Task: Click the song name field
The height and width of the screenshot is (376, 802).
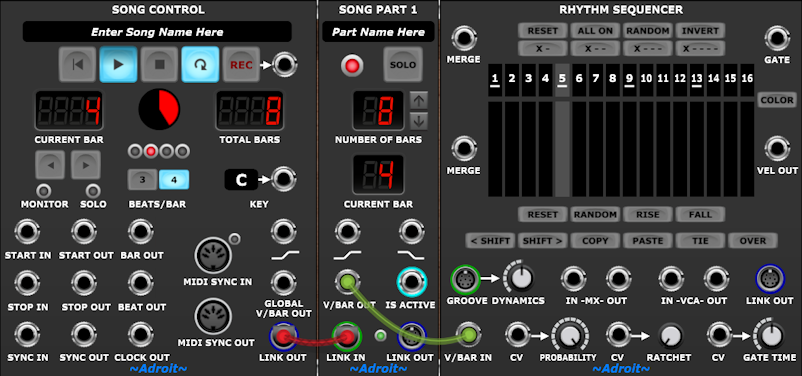Action: pos(157,32)
